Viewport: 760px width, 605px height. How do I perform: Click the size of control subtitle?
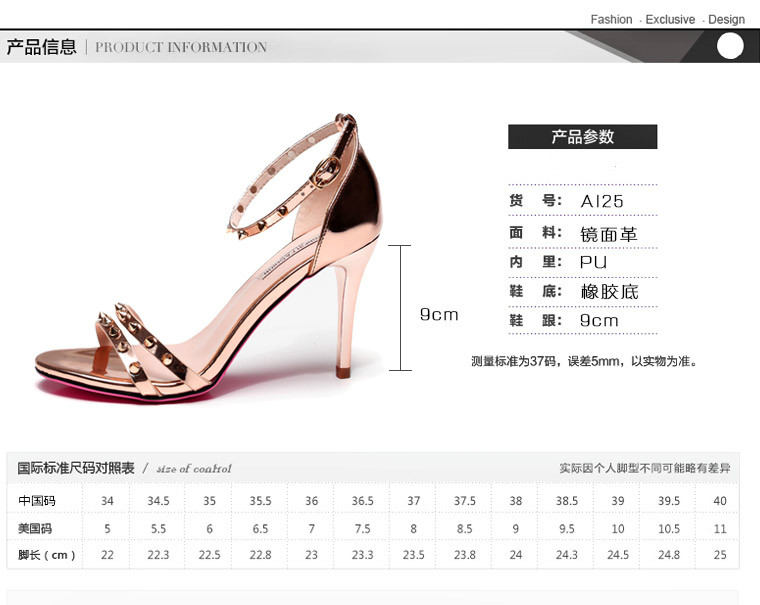tap(194, 469)
